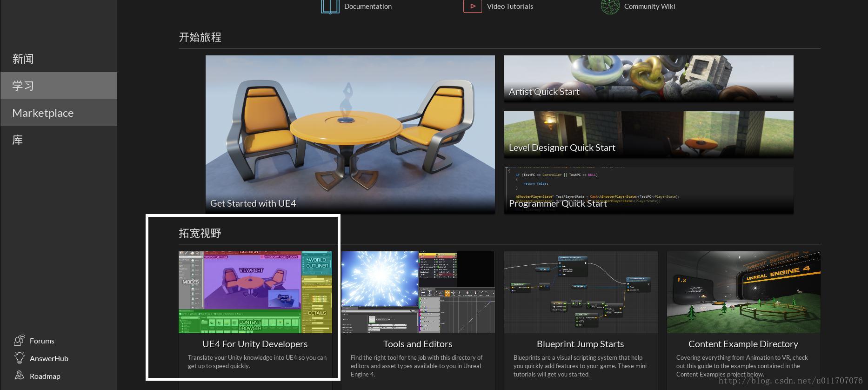Click the Tools and Editors thumbnail
The height and width of the screenshot is (390, 868).
[418, 292]
